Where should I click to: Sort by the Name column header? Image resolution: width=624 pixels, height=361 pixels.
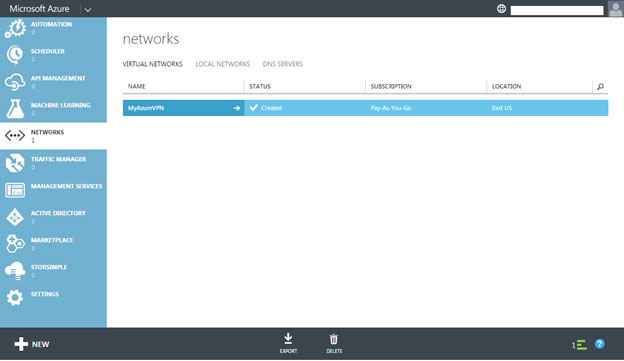[136, 86]
